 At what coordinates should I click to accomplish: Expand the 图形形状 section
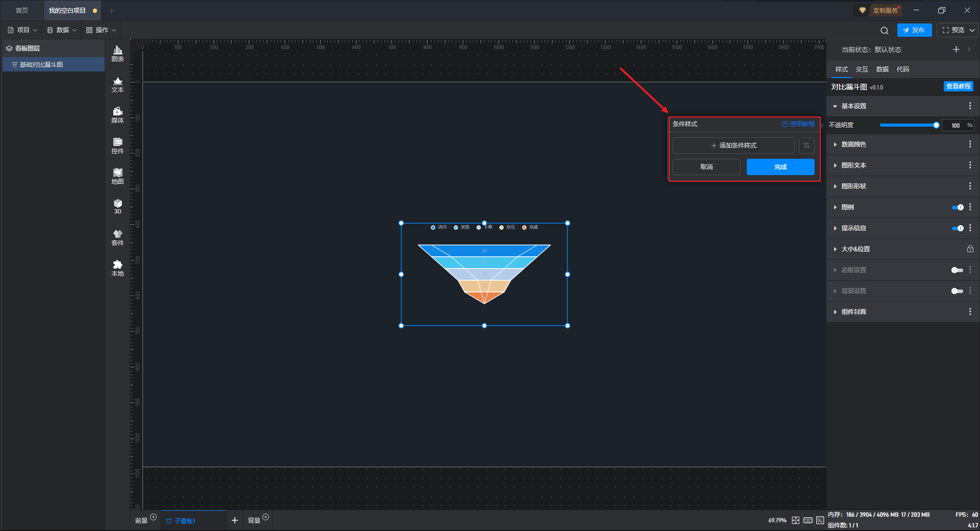835,186
